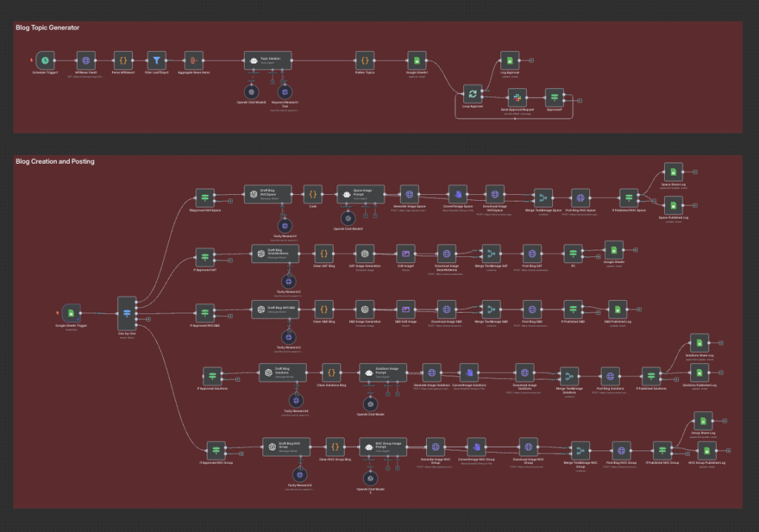
Task: Select the Post Blog SAT HTTP node
Action: [532, 253]
